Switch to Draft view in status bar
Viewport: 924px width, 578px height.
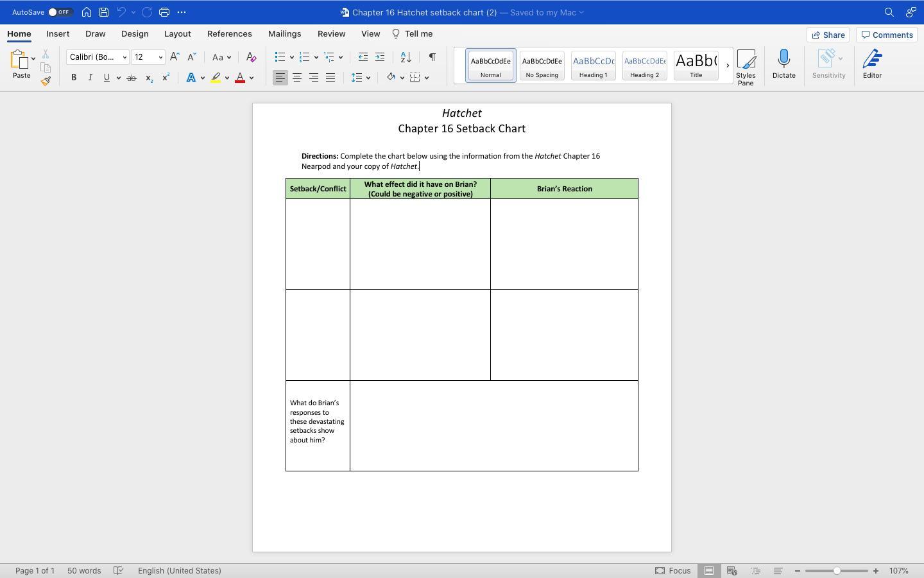click(x=778, y=570)
